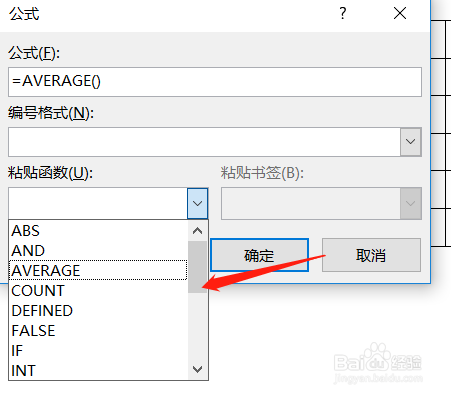The width and height of the screenshot is (451, 396).
Task: Select AND from function list
Action: (x=98, y=251)
